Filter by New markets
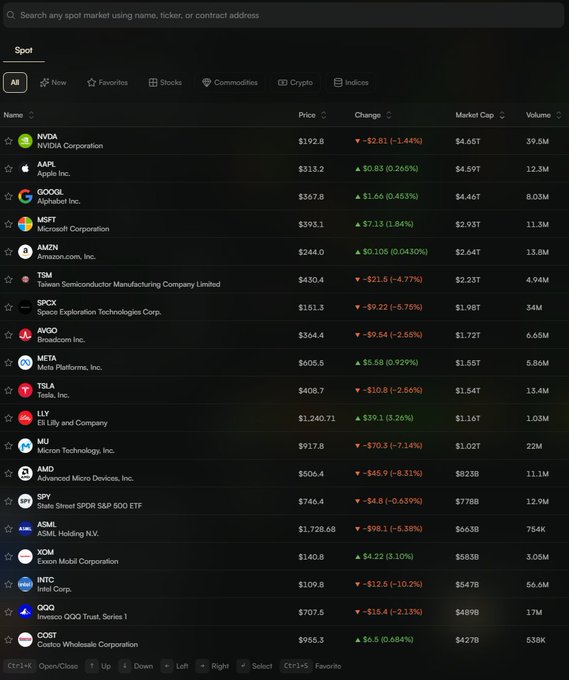 click(x=53, y=82)
